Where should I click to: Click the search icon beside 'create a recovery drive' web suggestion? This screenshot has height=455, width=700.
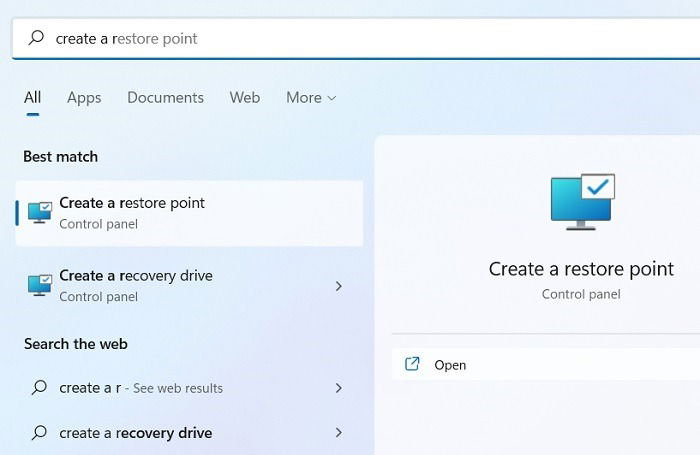tap(39, 432)
